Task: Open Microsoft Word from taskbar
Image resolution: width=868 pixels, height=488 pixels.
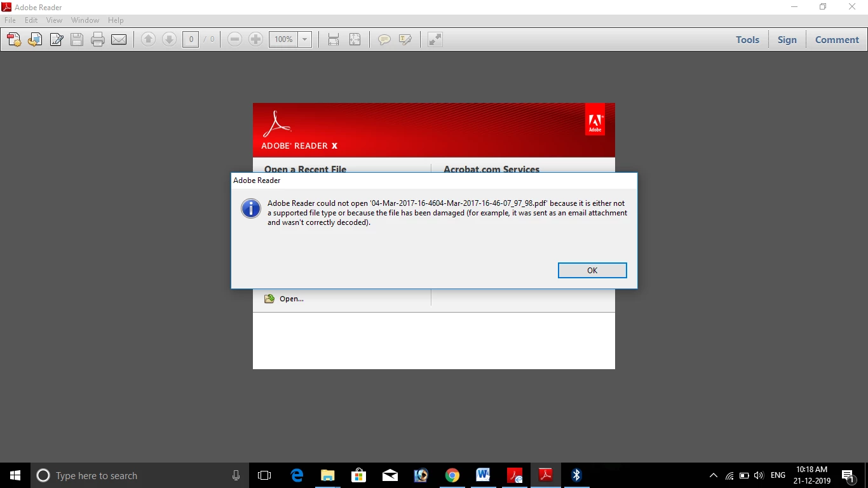Action: click(483, 475)
